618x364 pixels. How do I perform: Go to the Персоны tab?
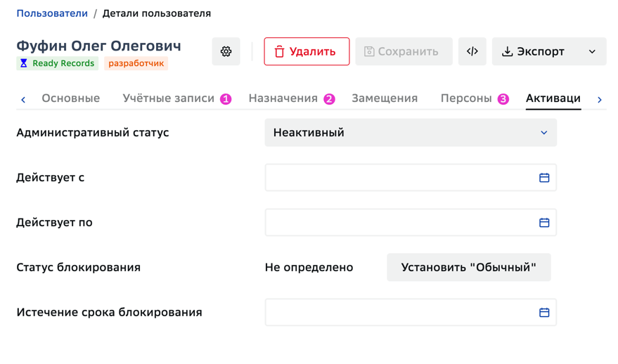pos(466,98)
